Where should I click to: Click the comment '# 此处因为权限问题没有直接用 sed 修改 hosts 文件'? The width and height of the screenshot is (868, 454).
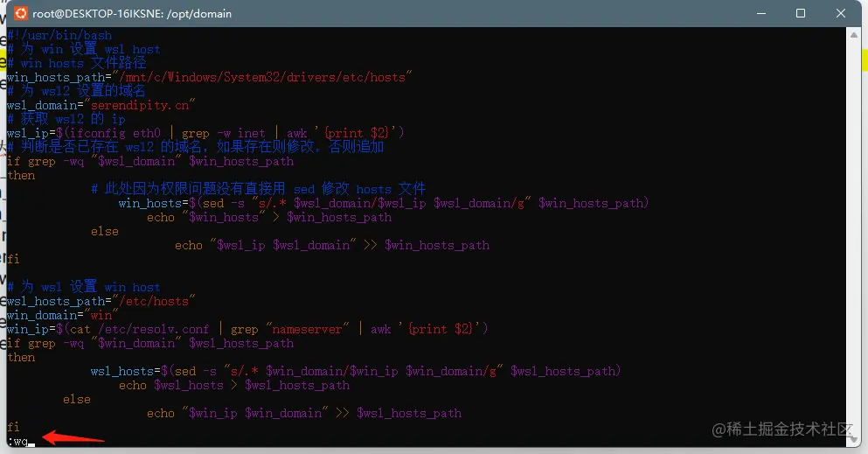[x=259, y=189]
